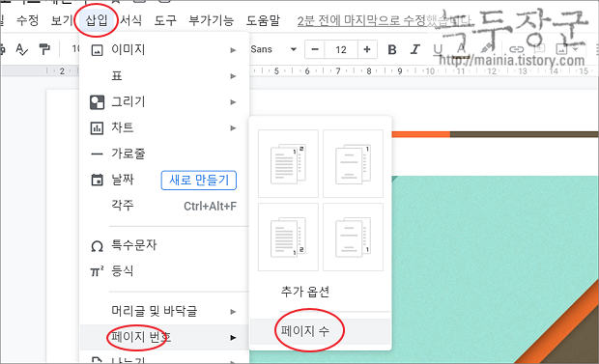Screen dimensions: 599x364
Task: Decrease font size with the minus button
Action: (315, 49)
